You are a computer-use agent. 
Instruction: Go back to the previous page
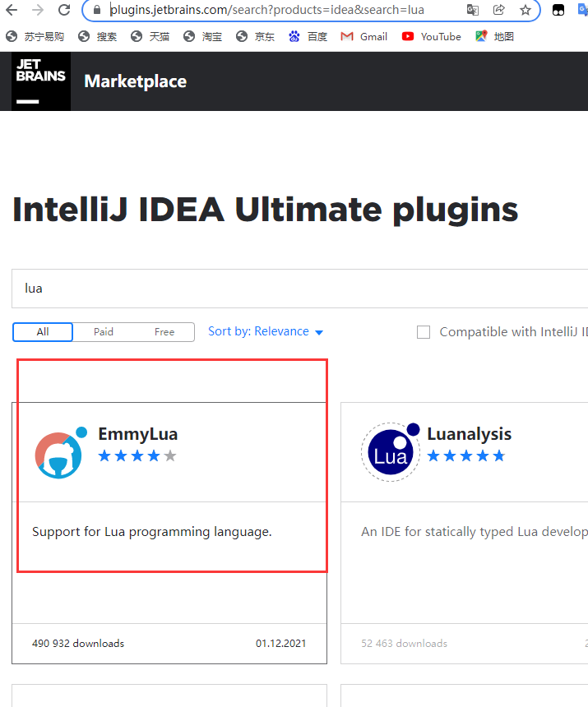point(12,10)
